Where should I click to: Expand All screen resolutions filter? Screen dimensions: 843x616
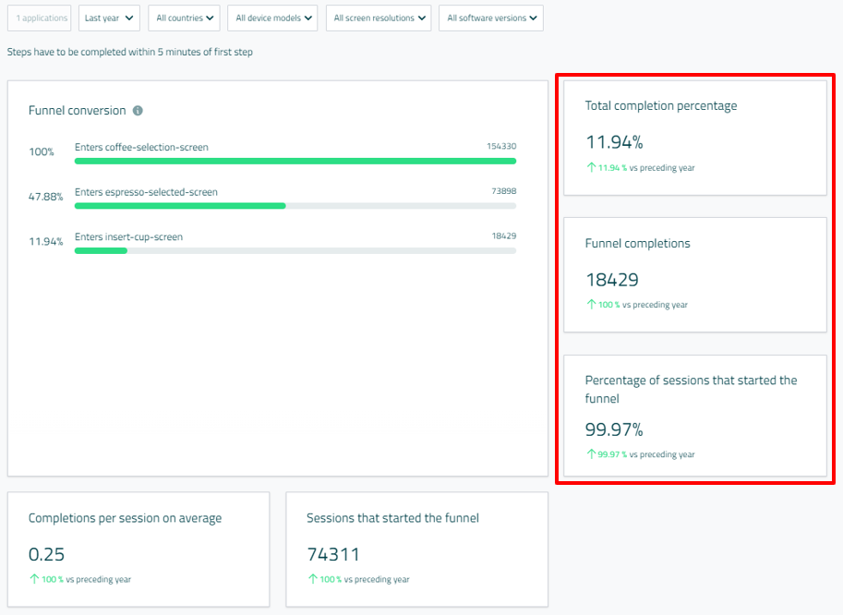coord(379,18)
